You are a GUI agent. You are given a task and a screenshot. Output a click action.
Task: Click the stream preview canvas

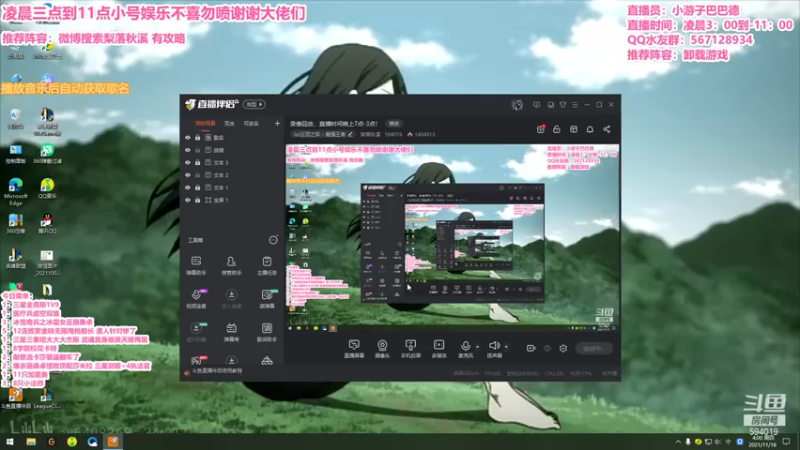452,238
